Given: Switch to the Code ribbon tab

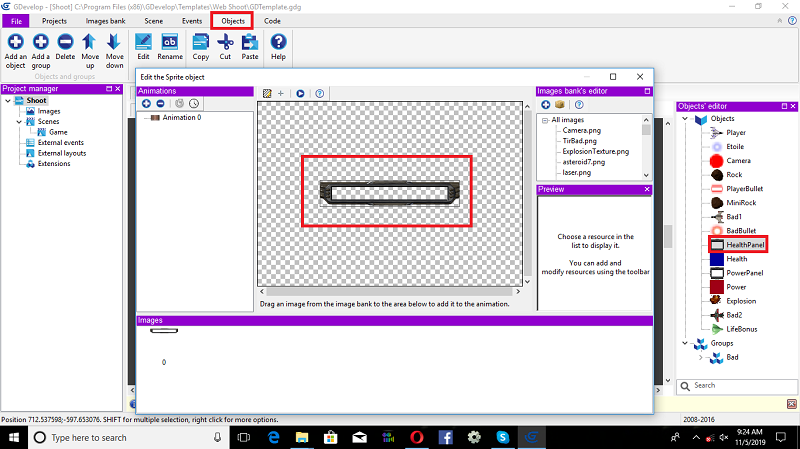Looking at the screenshot, I should (x=272, y=21).
